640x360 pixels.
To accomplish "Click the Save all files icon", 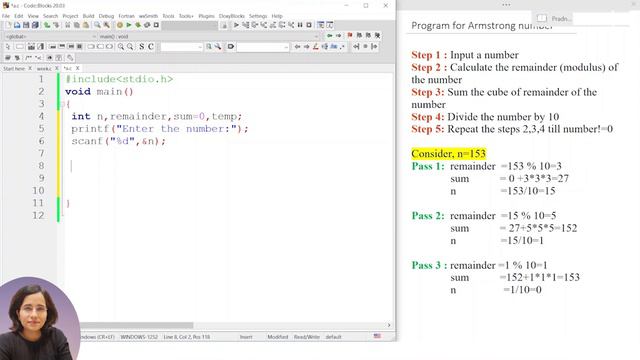I will tap(35, 25).
